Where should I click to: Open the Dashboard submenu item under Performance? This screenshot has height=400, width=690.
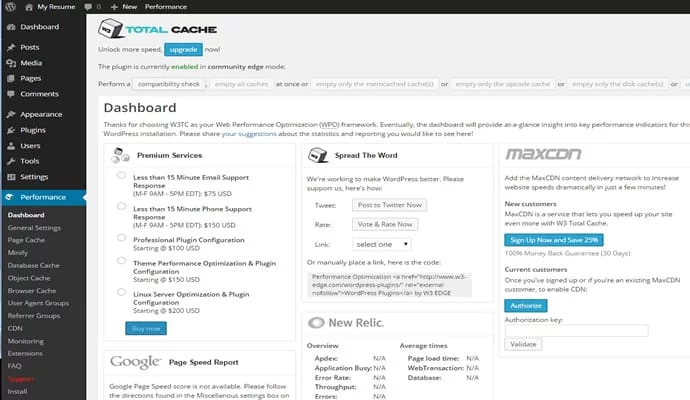point(26,215)
